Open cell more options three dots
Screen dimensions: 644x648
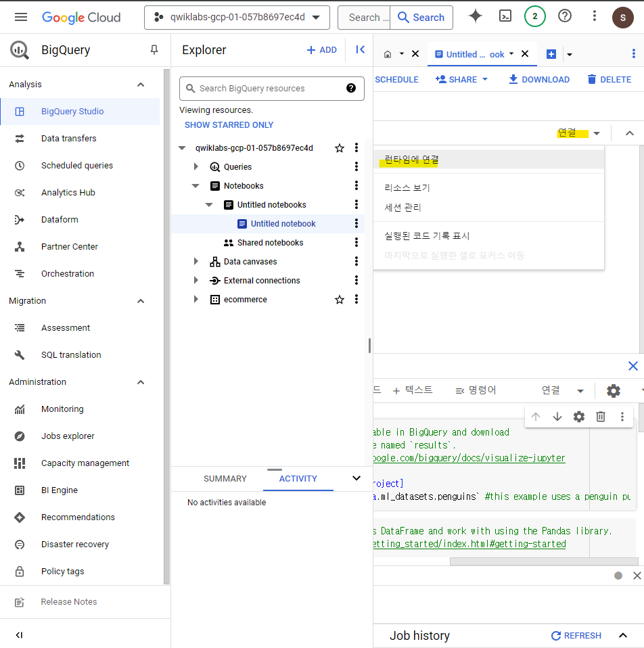(x=622, y=417)
